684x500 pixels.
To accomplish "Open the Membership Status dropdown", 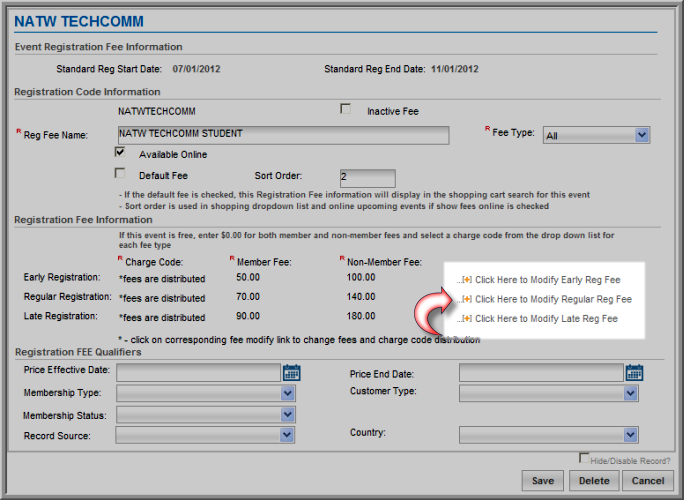I will (205, 414).
